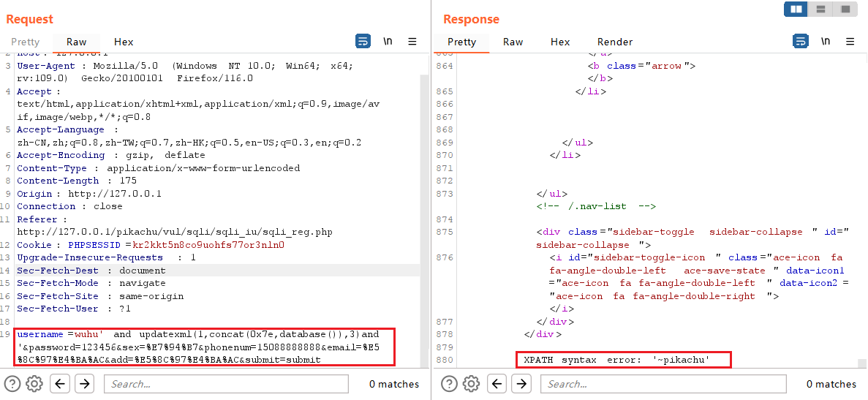The image size is (868, 400).
Task: Click the Sec-Fetch-Dest header line
Action: [91, 271]
